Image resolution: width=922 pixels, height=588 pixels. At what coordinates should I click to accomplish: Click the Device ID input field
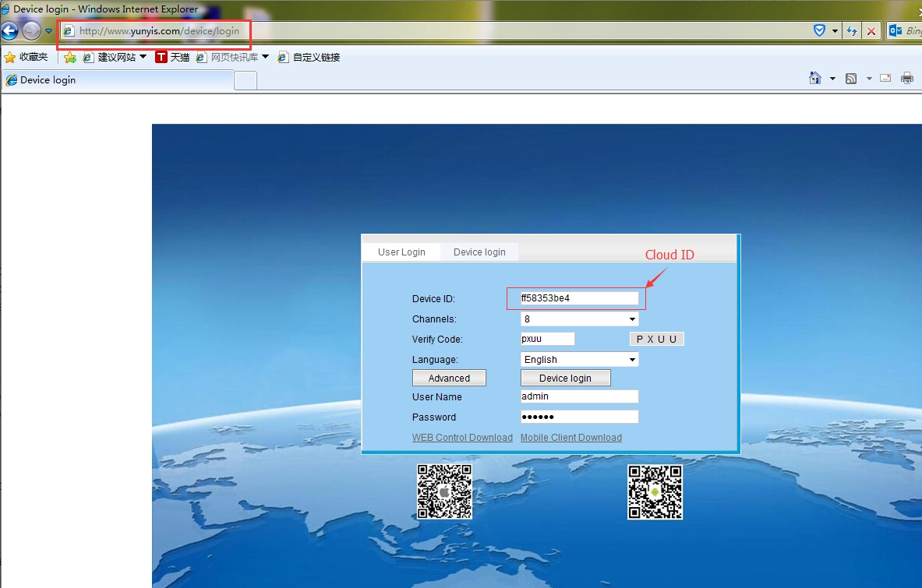click(579, 298)
